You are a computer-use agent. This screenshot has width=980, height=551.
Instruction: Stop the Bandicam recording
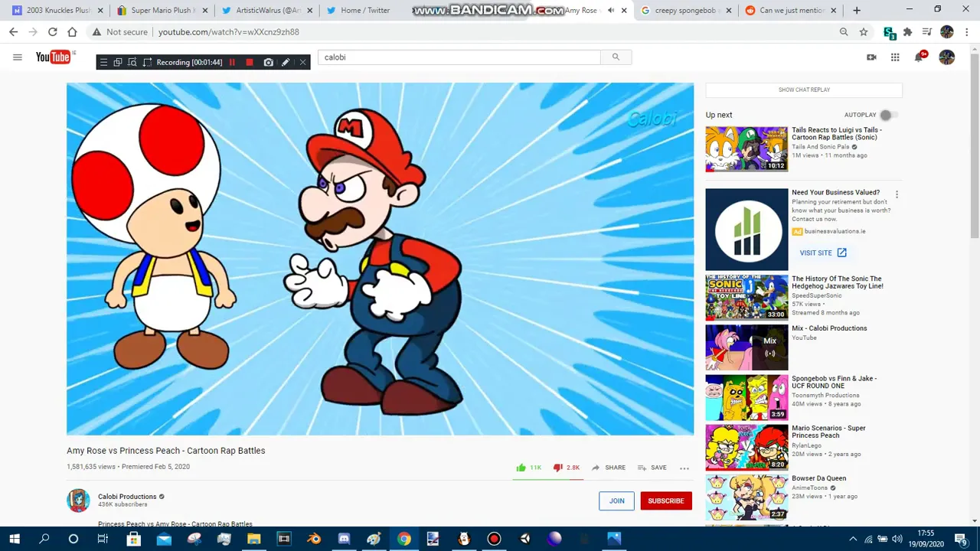[x=250, y=62]
